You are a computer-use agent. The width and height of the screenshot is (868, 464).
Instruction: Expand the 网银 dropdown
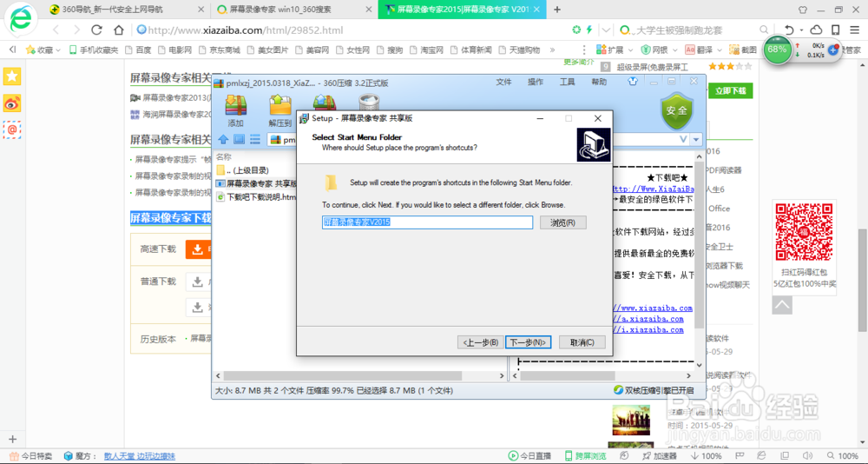[673, 50]
